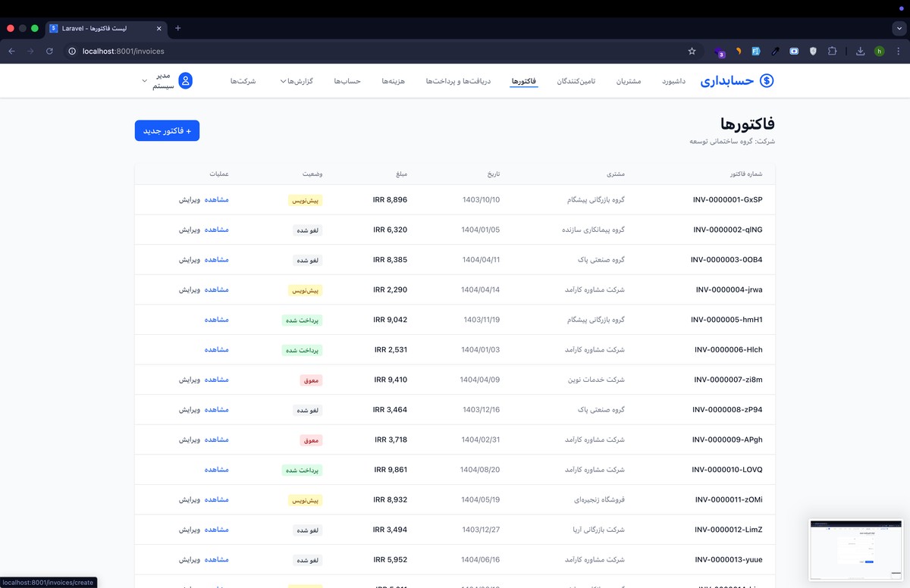Screen dimensions: 910x588
Task: Click the dollar sign logo icon
Action: pyautogui.click(x=767, y=81)
